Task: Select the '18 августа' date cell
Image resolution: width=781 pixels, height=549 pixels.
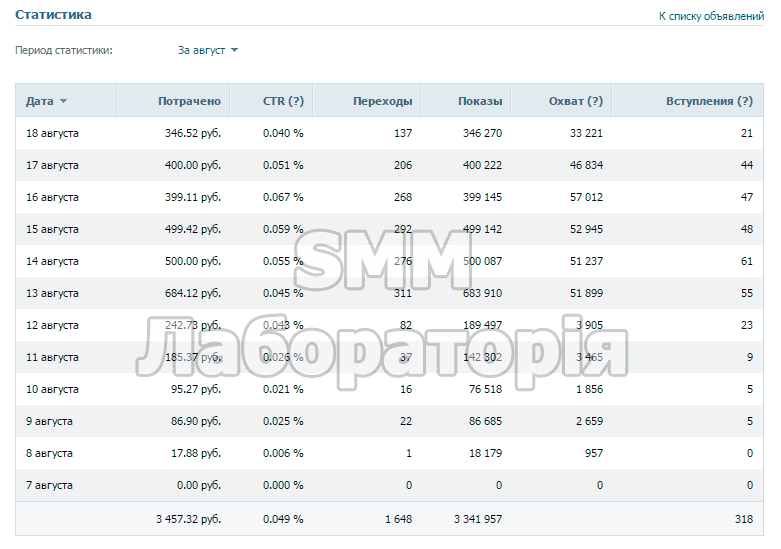Action: pyautogui.click(x=53, y=133)
